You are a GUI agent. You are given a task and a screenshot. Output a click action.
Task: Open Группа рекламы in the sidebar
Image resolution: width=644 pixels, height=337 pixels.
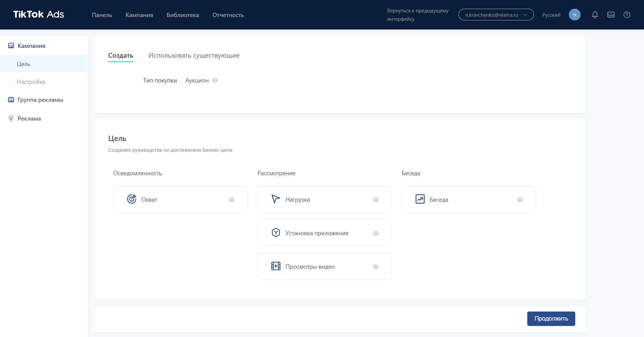pyautogui.click(x=40, y=100)
